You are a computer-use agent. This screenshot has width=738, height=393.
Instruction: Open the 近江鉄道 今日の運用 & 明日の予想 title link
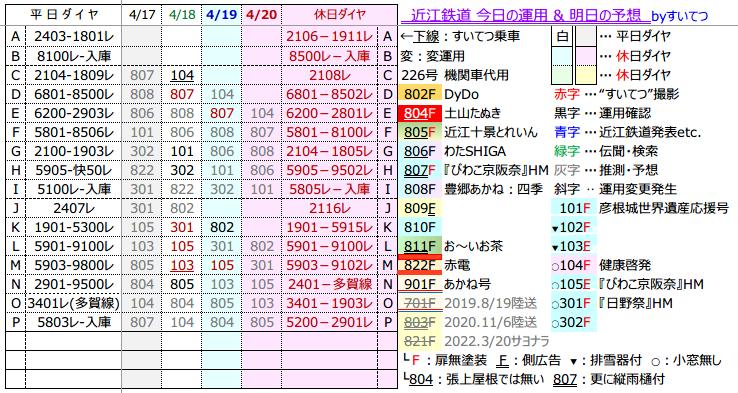coord(526,16)
